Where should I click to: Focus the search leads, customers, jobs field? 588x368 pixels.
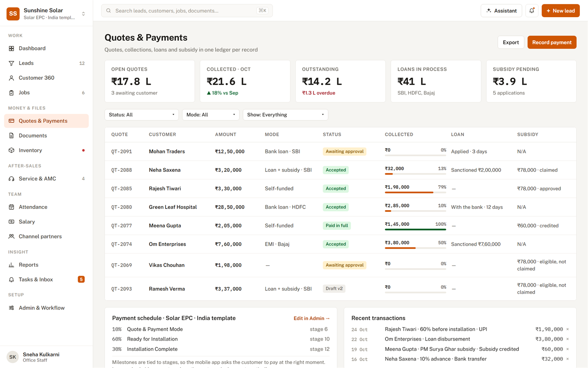pos(187,11)
